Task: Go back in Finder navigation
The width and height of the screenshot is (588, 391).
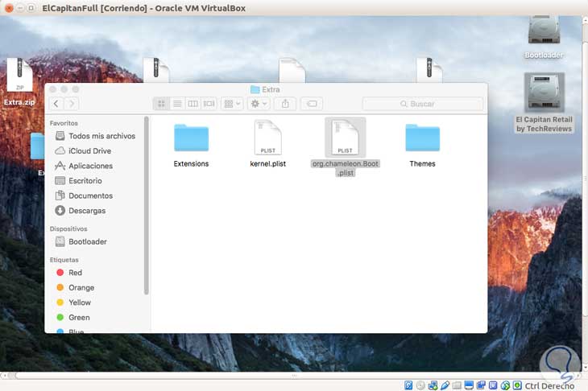Action: 56,104
